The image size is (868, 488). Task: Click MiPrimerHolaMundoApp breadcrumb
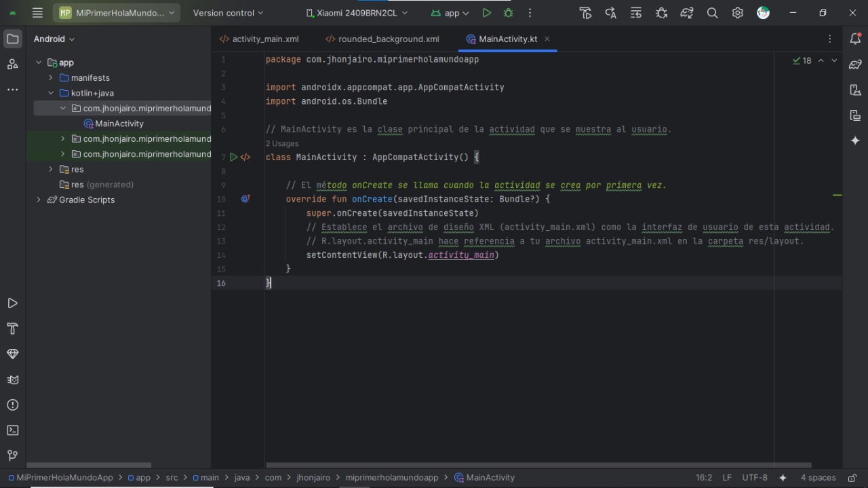tap(60, 478)
